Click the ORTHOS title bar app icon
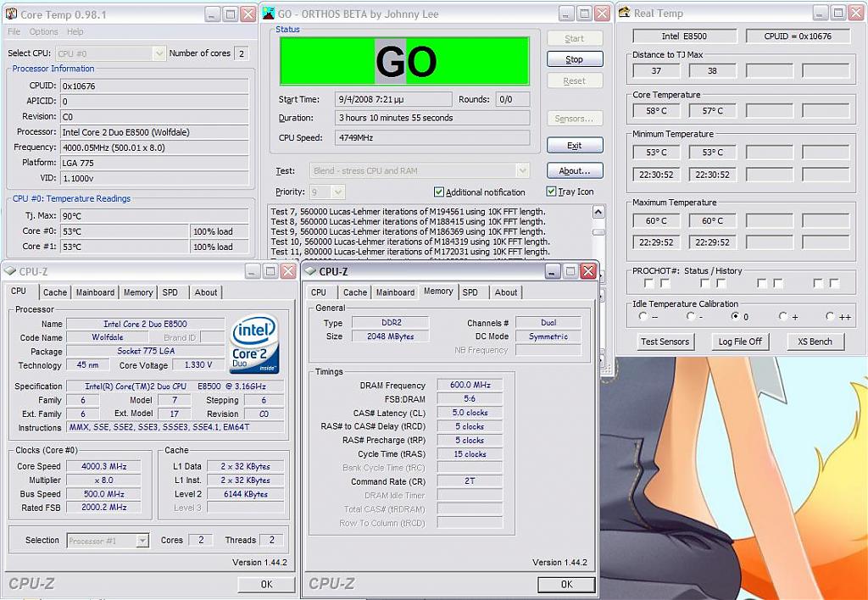The image size is (868, 600). point(268,14)
